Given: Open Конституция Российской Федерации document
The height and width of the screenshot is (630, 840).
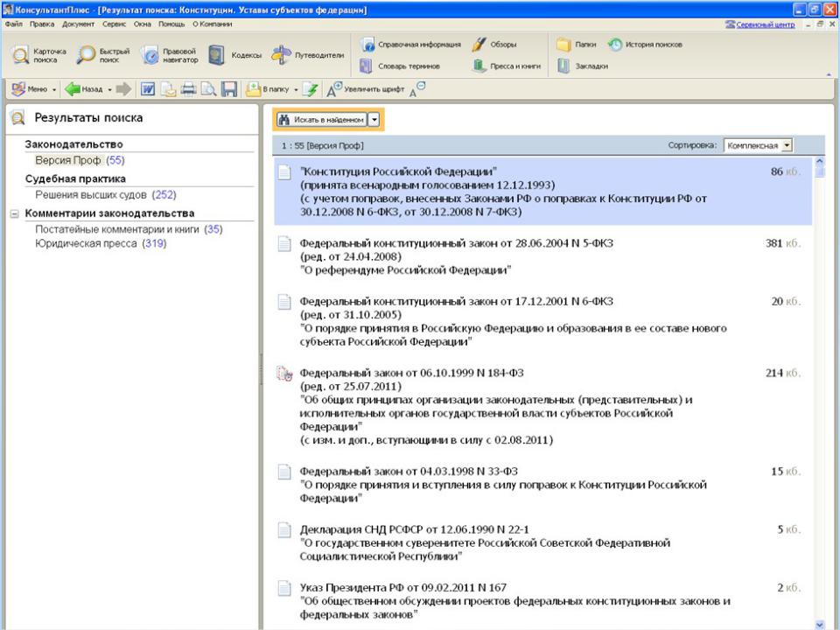Looking at the screenshot, I should [542, 192].
